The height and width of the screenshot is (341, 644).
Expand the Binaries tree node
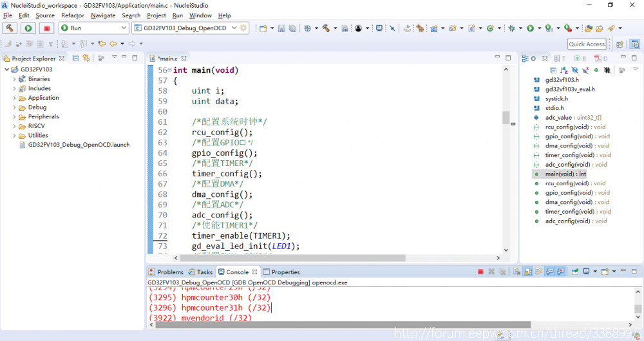(x=14, y=78)
